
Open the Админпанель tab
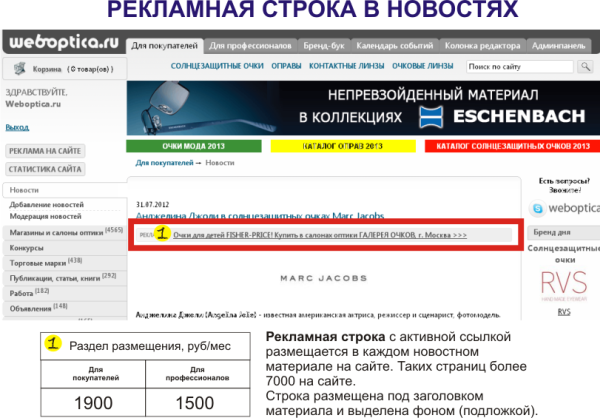point(559,46)
